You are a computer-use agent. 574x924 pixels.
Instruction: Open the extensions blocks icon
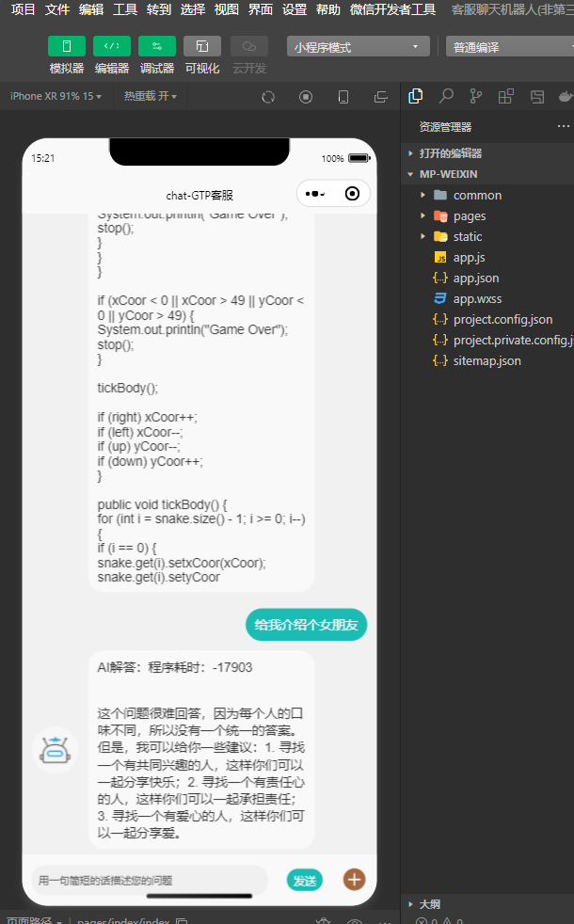point(505,96)
